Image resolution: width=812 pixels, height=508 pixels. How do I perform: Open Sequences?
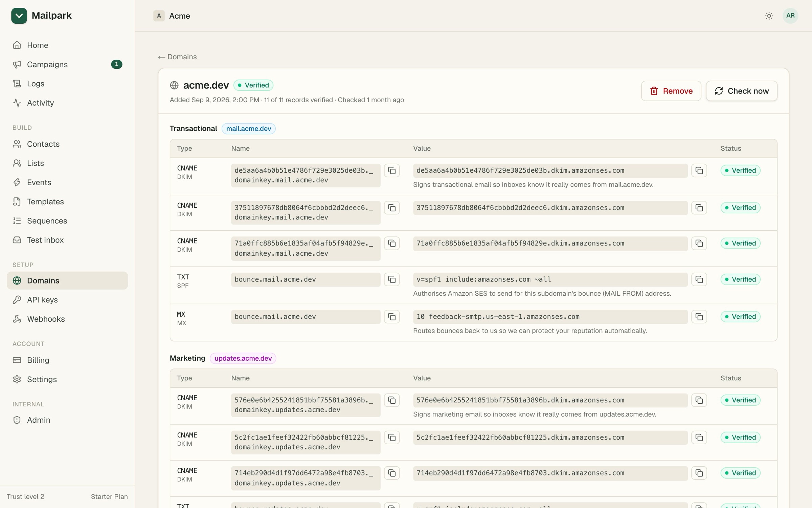coord(67,221)
